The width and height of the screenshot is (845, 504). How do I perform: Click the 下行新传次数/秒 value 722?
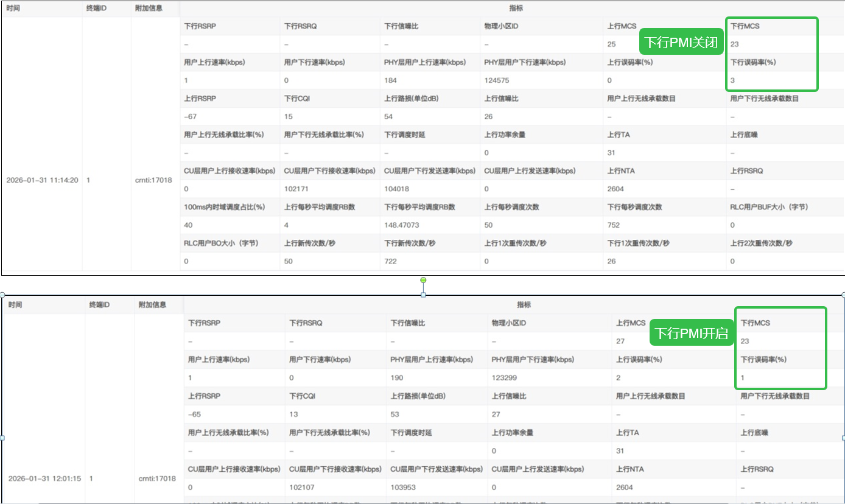(x=391, y=261)
